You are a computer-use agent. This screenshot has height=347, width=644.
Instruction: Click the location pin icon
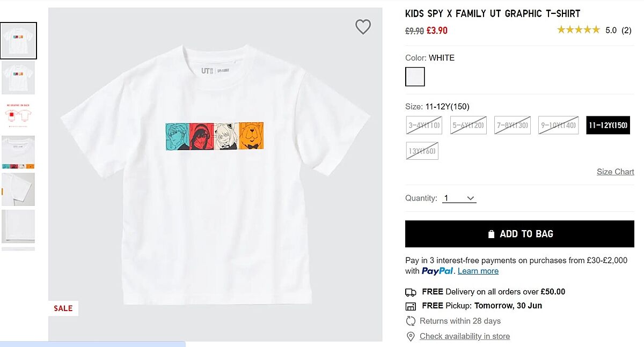point(411,336)
